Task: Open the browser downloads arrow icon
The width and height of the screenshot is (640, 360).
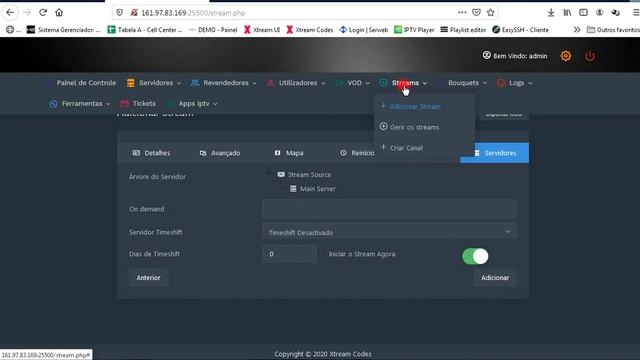Action: 551,13
